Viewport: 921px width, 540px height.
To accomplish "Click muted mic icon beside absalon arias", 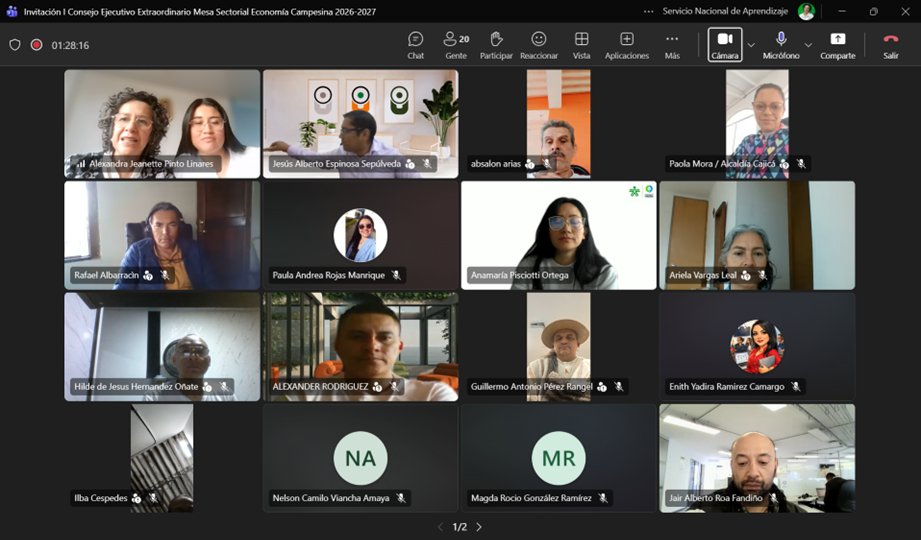I will click(x=547, y=164).
